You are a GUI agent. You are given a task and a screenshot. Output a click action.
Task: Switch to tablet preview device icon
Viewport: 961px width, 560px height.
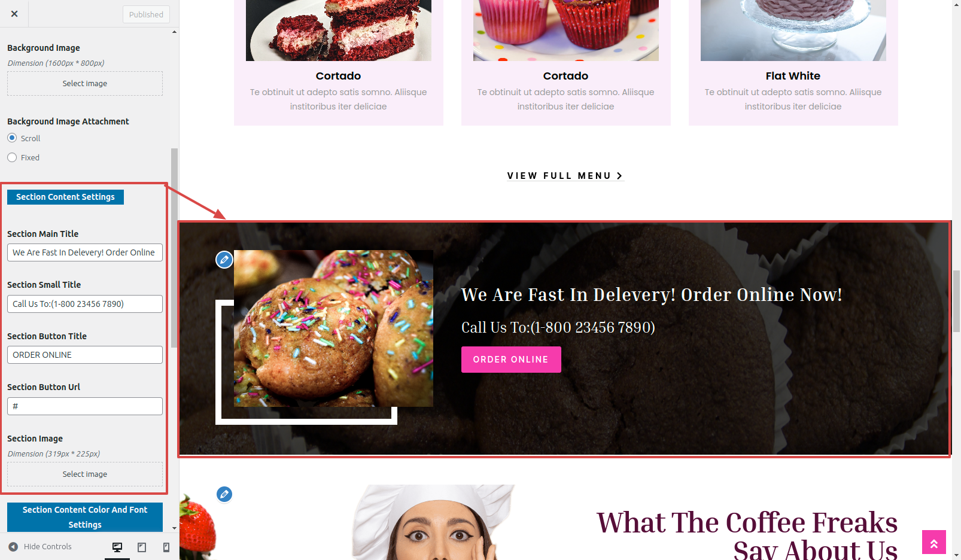(142, 547)
